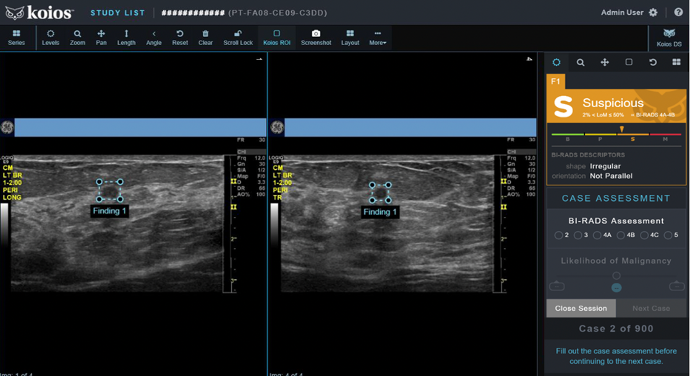Open the Series tool
The image size is (690, 376).
coord(16,38)
